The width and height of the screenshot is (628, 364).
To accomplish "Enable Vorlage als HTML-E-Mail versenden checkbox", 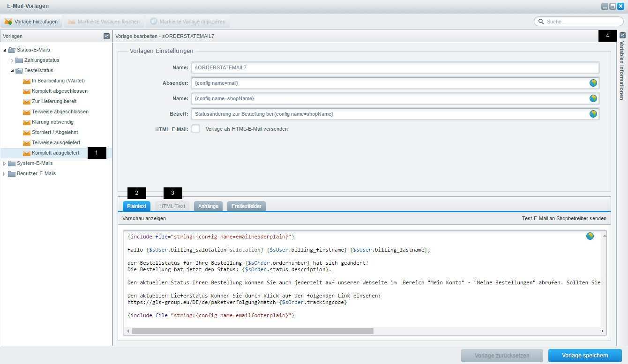I will point(195,129).
